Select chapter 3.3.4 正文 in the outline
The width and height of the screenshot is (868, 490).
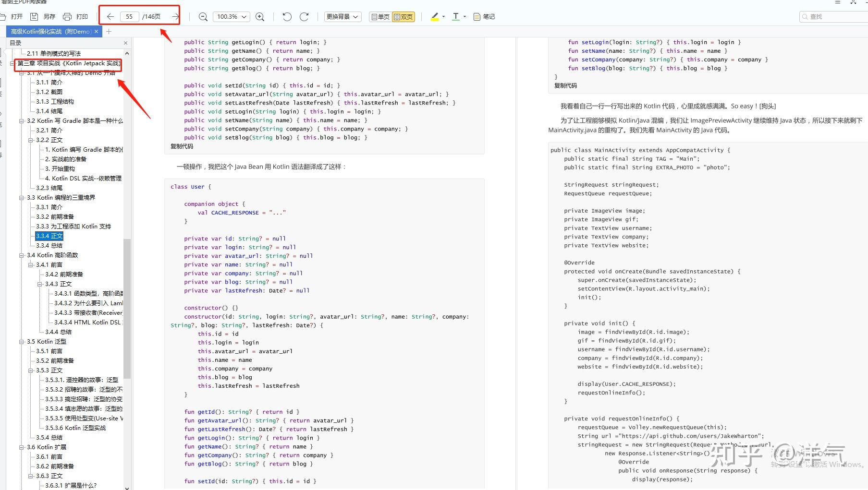tap(49, 236)
